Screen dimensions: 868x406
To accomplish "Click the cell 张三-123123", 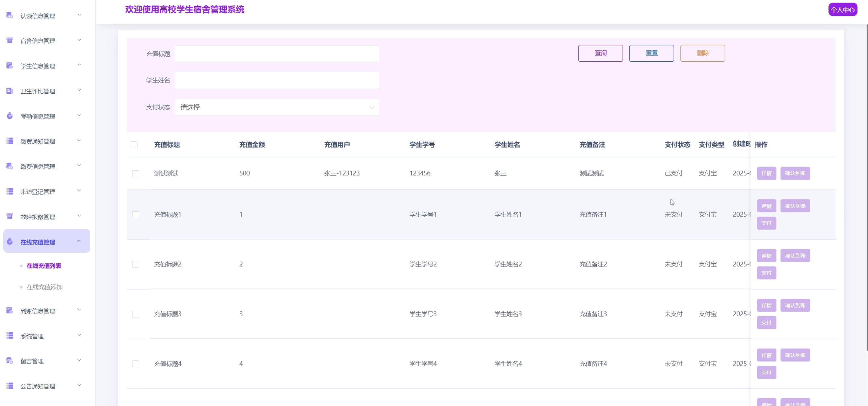I will coord(342,173).
